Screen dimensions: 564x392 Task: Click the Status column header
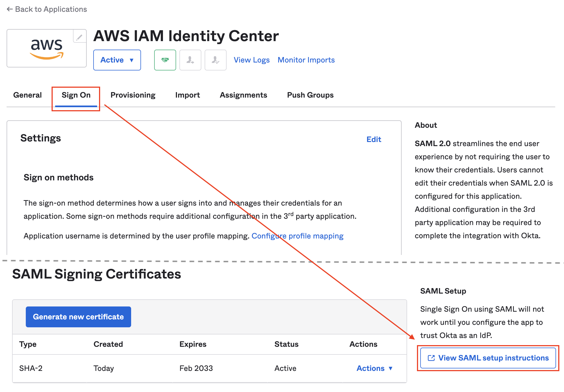(286, 344)
